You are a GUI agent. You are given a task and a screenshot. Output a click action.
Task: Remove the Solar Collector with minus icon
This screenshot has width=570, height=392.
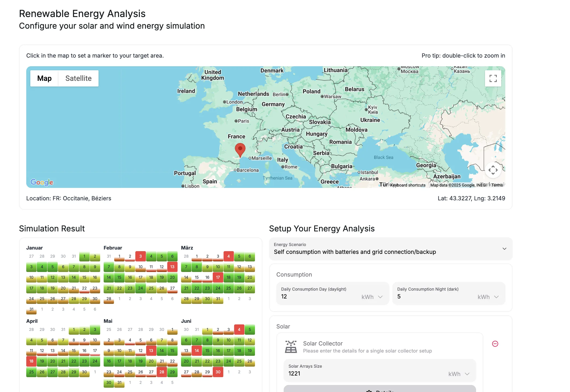(x=495, y=344)
